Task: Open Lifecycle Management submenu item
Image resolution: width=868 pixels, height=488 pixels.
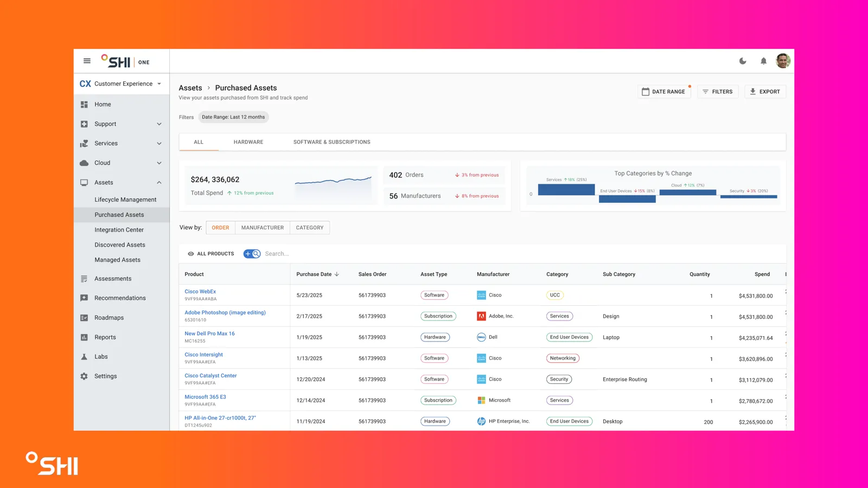Action: pos(125,200)
